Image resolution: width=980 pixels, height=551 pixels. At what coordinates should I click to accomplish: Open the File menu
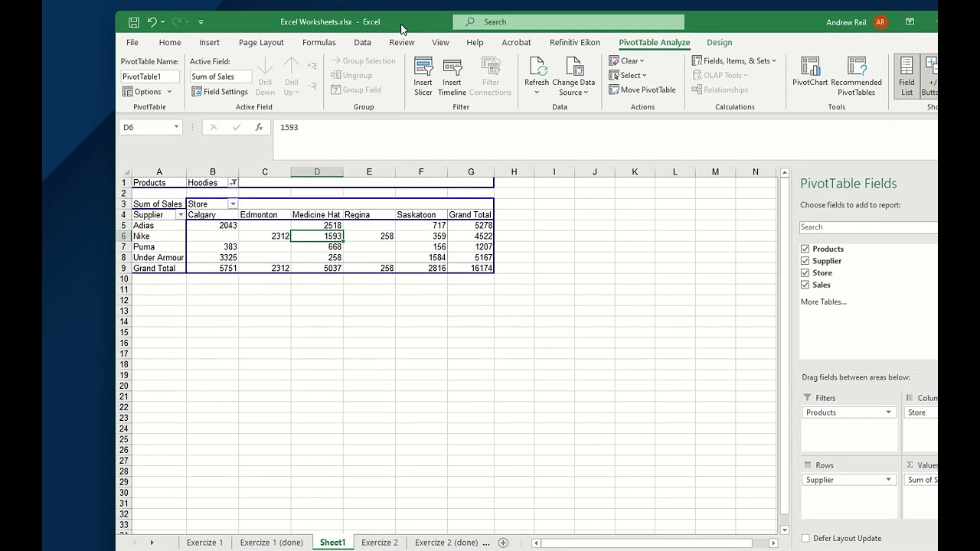(x=132, y=42)
